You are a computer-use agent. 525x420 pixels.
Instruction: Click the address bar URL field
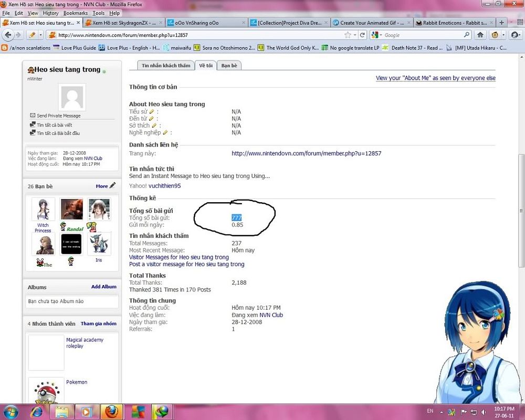click(200, 35)
